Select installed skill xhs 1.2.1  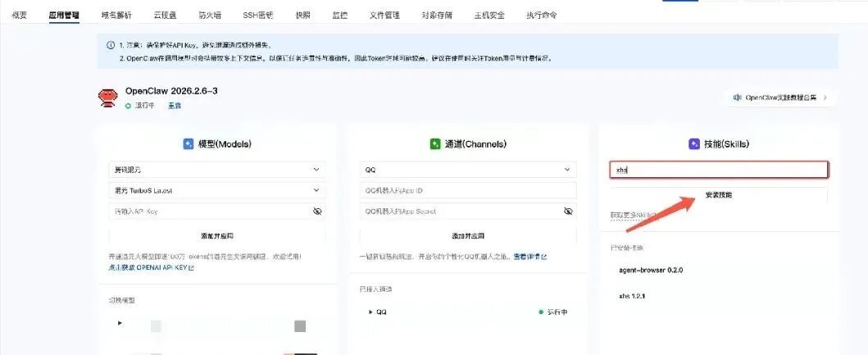pos(632,296)
